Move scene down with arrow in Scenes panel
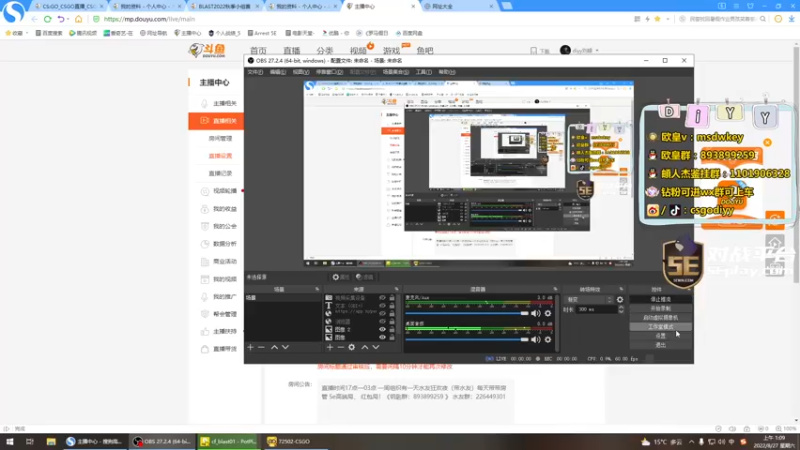 (285, 347)
